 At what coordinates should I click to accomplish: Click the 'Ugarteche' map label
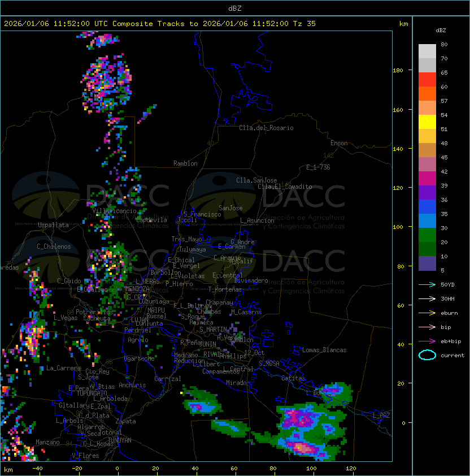(140, 358)
